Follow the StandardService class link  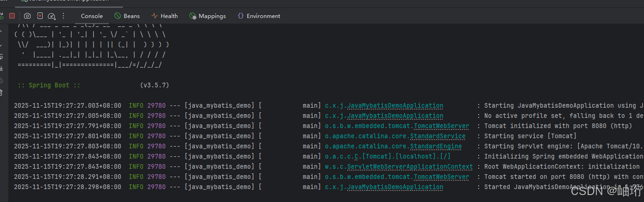(438, 136)
